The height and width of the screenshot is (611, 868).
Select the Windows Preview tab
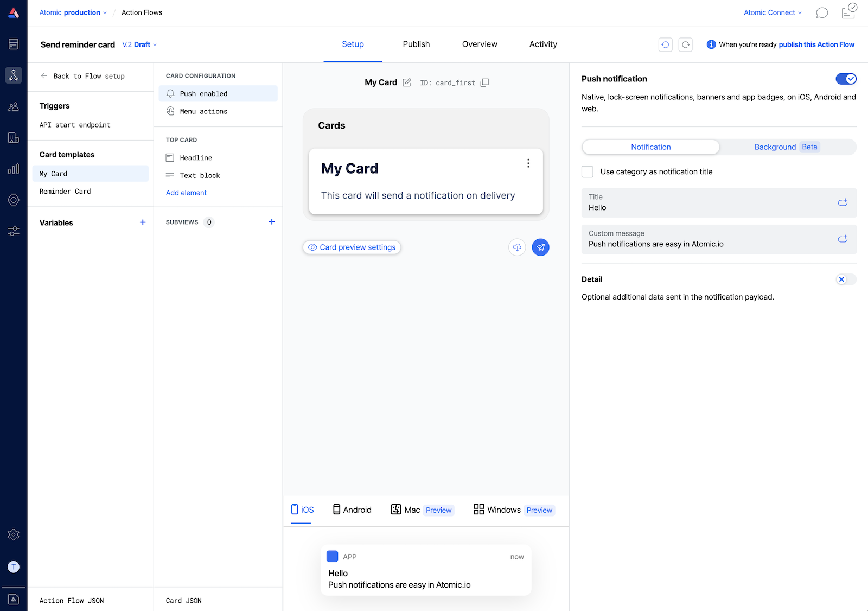[x=514, y=510]
